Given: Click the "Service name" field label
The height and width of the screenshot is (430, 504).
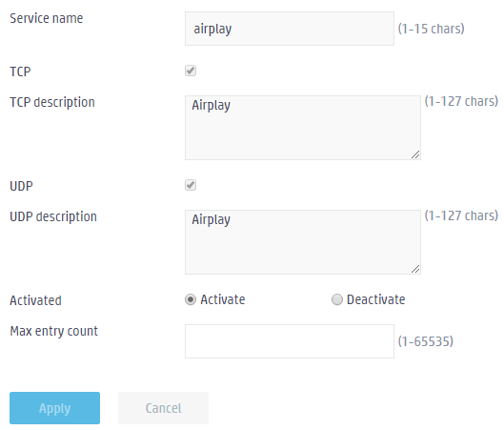Looking at the screenshot, I should pyautogui.click(x=47, y=18).
